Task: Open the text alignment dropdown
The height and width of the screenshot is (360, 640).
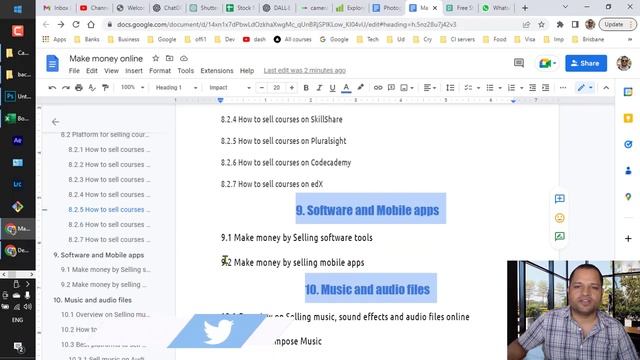Action: coord(429,87)
